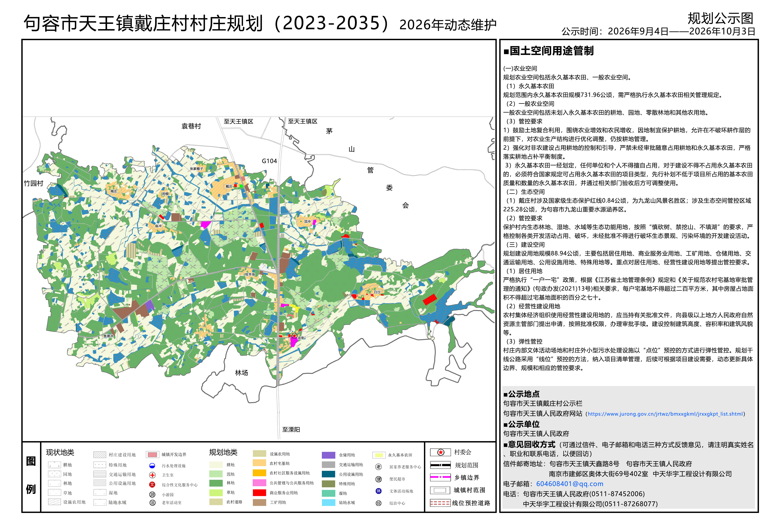Select the cyan 陆地水域 planned swatch

(328, 502)
